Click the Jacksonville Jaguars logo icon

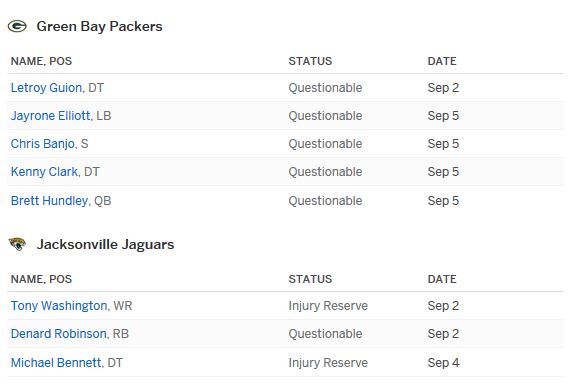click(17, 244)
